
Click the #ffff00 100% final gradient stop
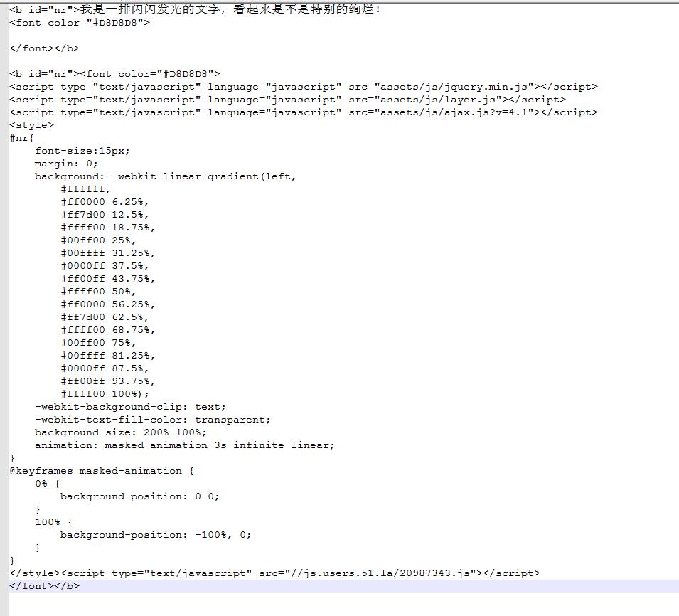(105, 394)
